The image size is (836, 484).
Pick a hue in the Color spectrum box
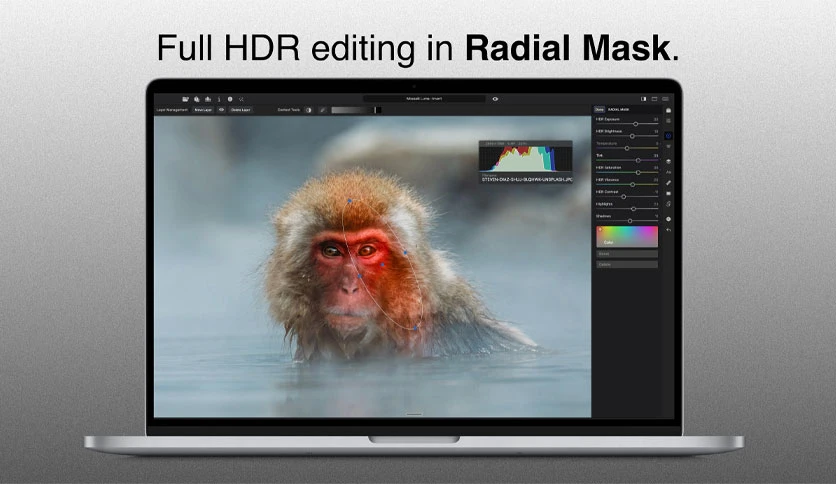coord(627,236)
